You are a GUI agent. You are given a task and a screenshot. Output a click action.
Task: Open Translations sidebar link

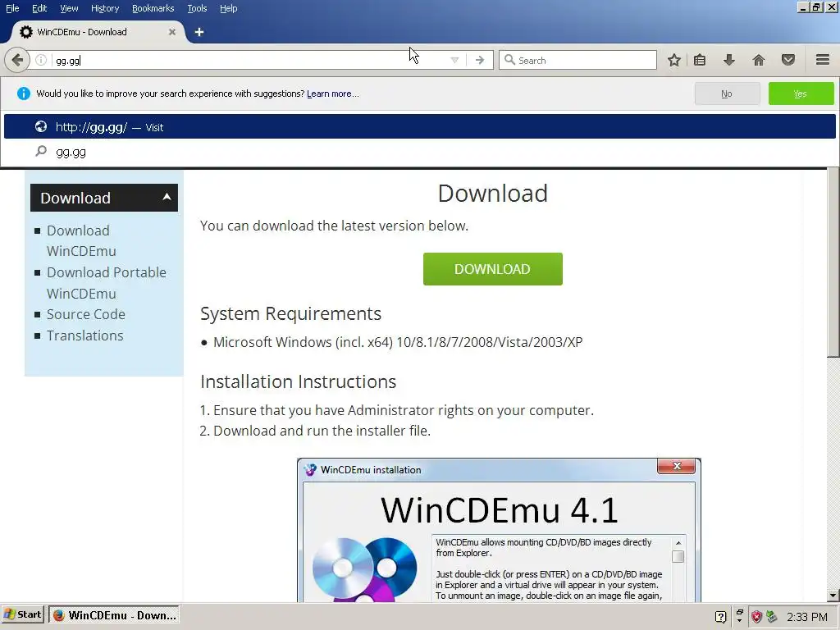point(84,336)
